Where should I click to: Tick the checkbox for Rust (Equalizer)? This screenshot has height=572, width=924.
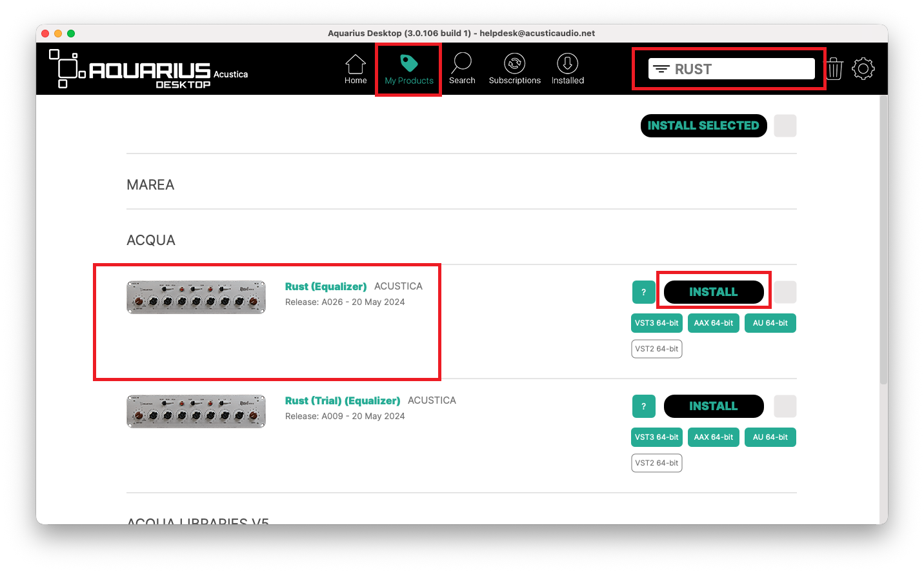785,292
